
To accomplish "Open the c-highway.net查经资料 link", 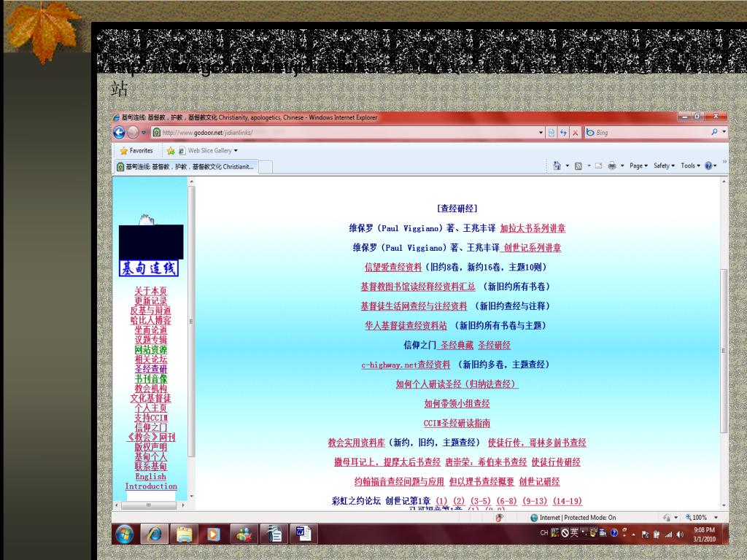I will [x=406, y=365].
